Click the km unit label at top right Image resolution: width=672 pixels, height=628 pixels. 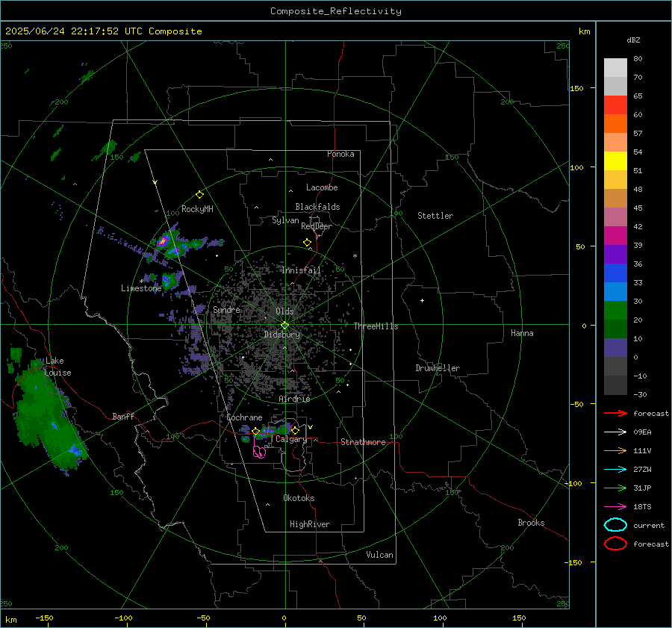coord(585,31)
